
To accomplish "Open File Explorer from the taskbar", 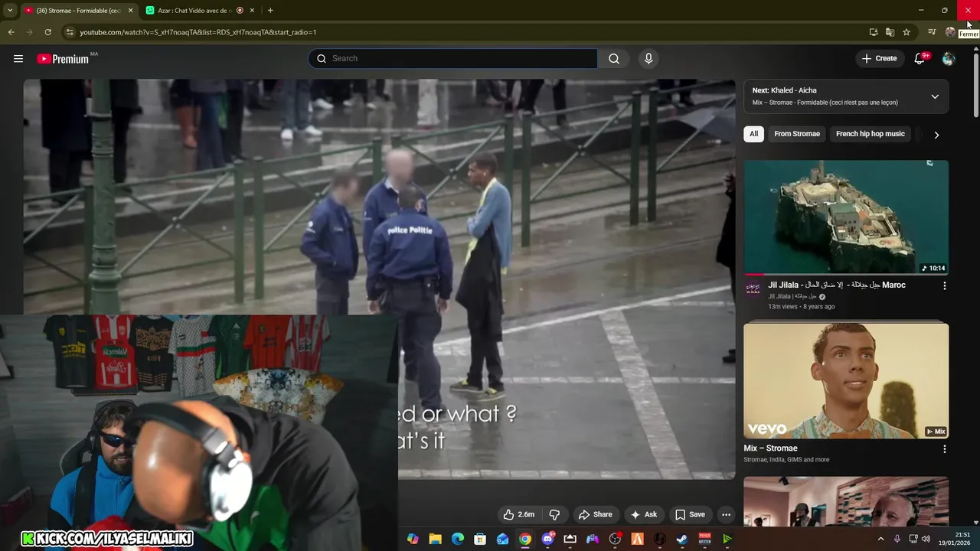I will 435,540.
